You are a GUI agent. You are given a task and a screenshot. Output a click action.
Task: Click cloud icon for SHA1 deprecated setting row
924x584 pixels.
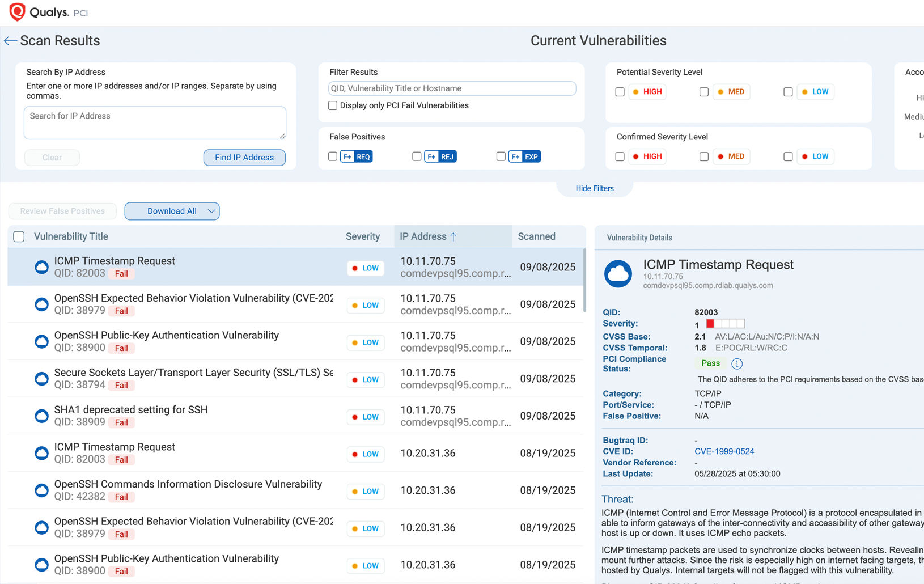coord(41,416)
